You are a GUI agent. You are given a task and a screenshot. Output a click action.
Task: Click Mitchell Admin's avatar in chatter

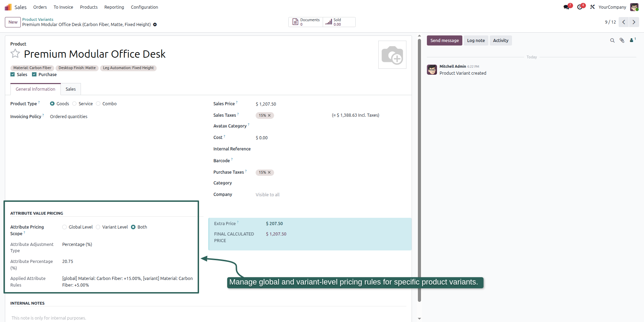coord(432,70)
